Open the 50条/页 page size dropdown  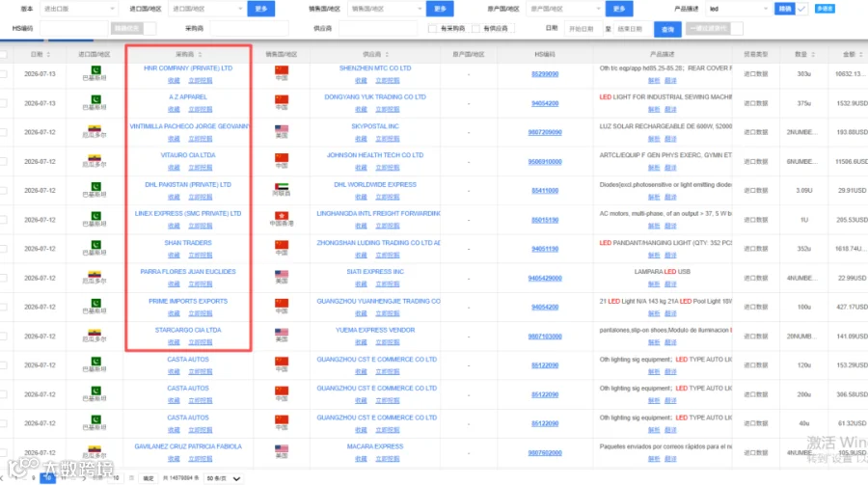pos(224,478)
